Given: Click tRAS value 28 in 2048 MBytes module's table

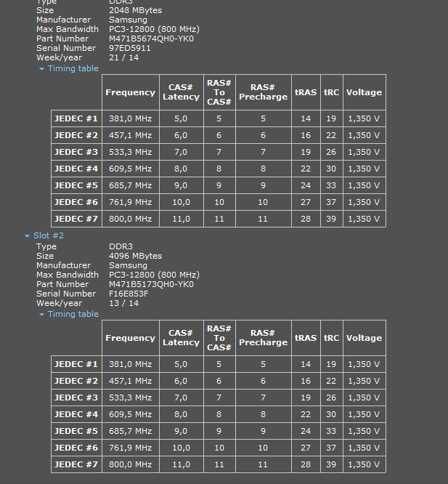Looking at the screenshot, I should tap(306, 219).
